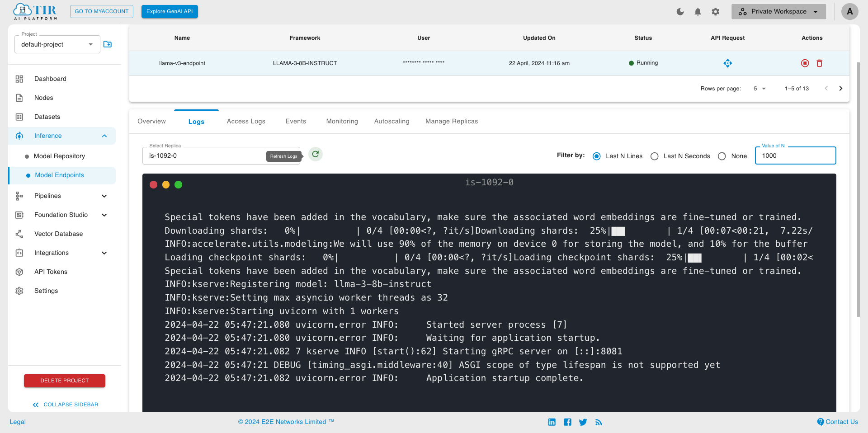Stop the llama-v3-endpoint with stop icon
Viewport: 868px width, 433px height.
pos(805,63)
